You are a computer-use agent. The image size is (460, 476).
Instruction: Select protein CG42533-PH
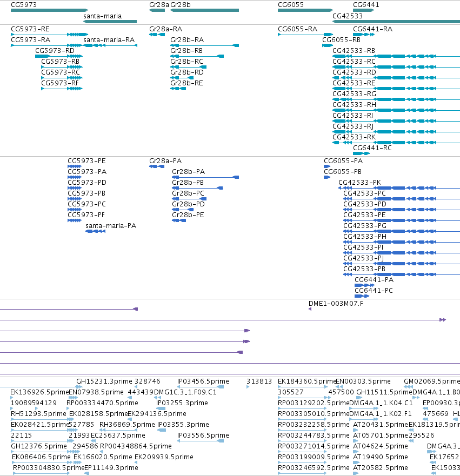(x=402, y=242)
